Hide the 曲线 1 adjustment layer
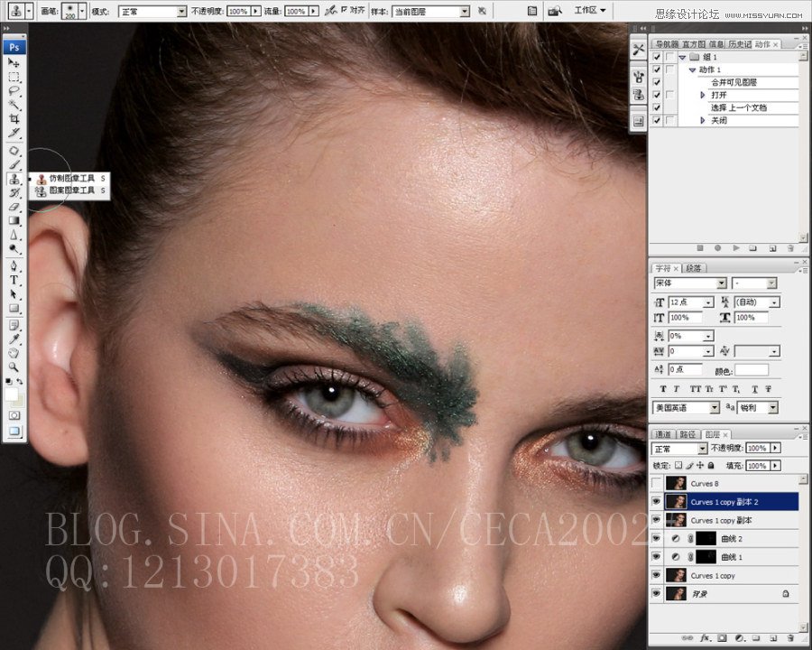The height and width of the screenshot is (650, 812). coord(656,557)
